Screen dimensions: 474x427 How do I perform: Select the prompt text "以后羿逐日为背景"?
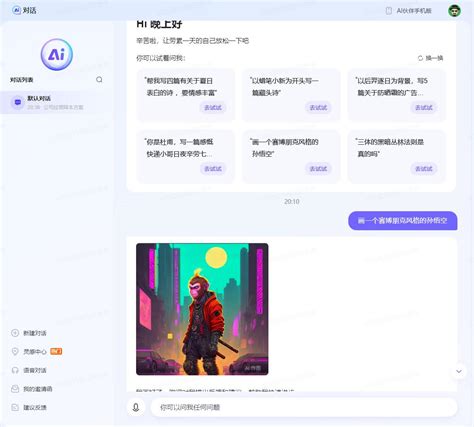(x=384, y=81)
